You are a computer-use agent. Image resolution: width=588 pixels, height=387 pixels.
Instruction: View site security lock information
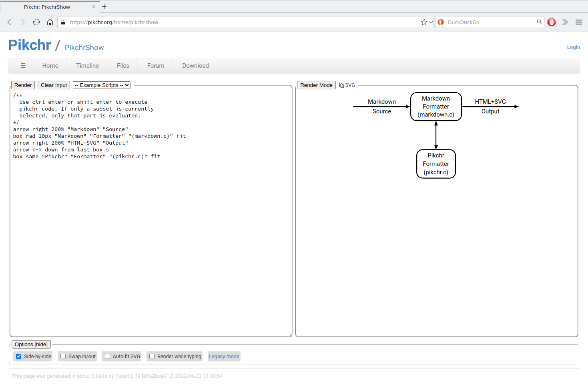[63, 22]
